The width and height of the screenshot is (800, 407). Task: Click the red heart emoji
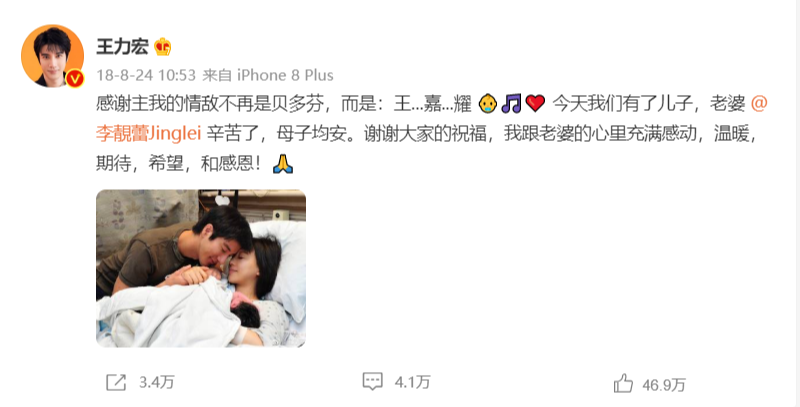(535, 104)
